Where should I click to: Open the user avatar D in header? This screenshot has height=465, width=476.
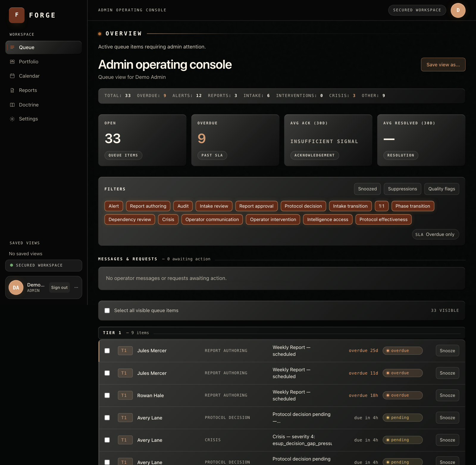tap(458, 10)
